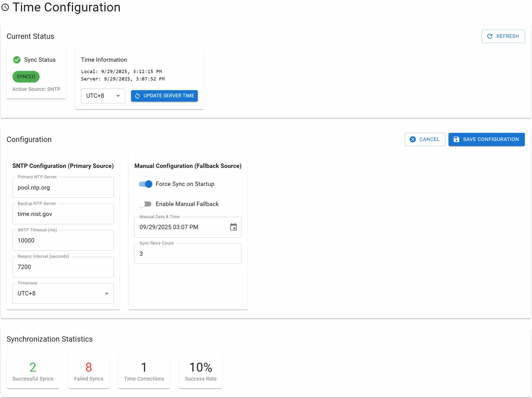Click the Time Corrections statistic card
This screenshot has height=398, width=532.
point(144,371)
